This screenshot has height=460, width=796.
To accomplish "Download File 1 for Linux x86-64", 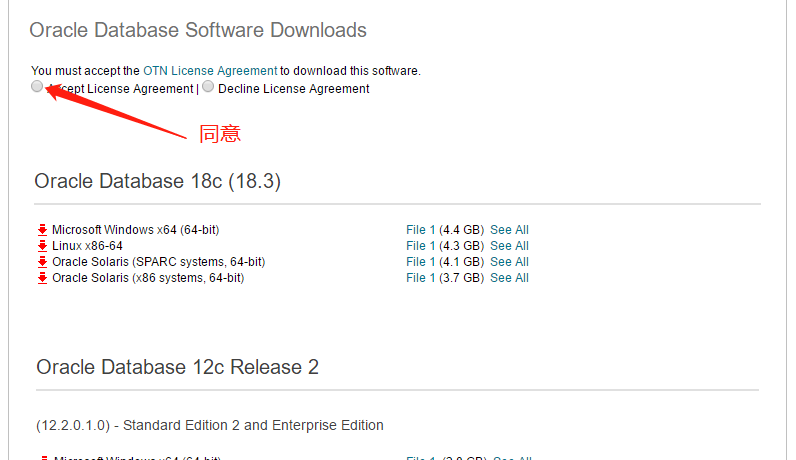I will [x=421, y=246].
